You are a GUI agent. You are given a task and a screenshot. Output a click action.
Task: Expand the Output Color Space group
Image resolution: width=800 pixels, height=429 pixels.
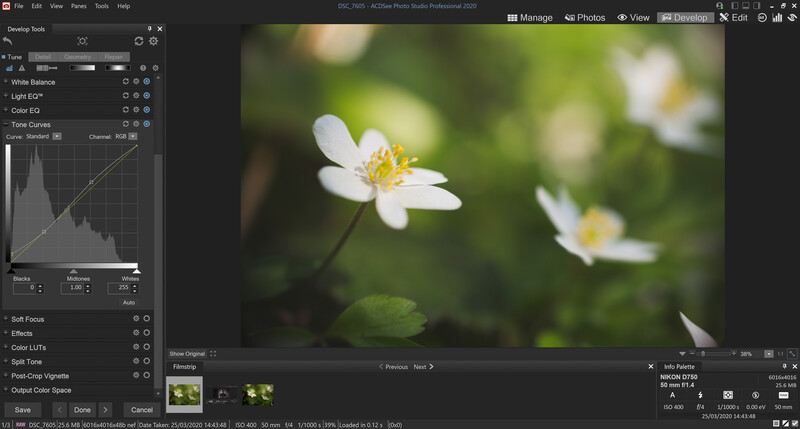[6, 390]
